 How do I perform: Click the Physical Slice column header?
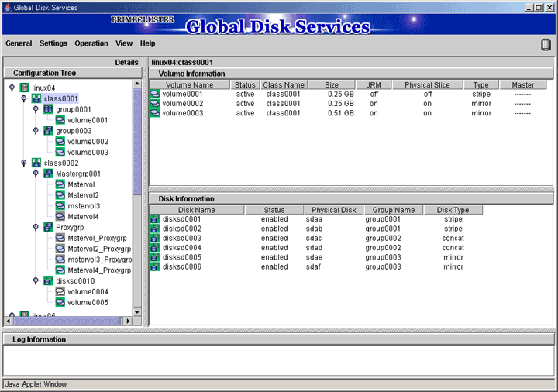click(427, 84)
